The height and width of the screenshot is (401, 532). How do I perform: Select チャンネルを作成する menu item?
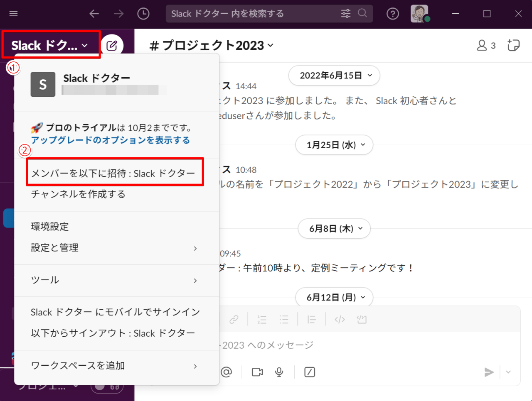coord(117,194)
